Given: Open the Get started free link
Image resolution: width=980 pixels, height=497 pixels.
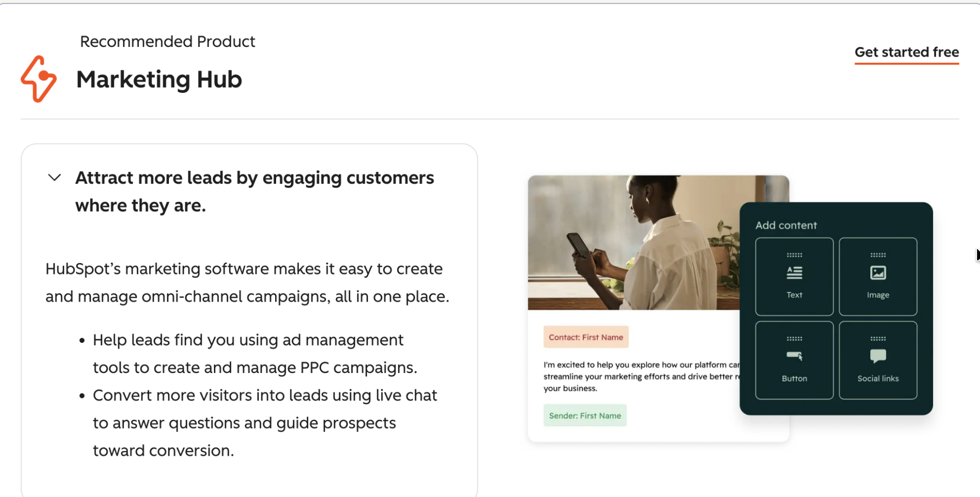Looking at the screenshot, I should pos(906,53).
